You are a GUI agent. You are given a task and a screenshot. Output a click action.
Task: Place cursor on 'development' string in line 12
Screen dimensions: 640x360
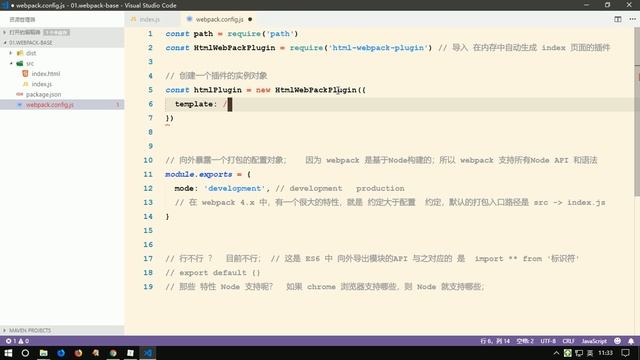tap(234, 188)
